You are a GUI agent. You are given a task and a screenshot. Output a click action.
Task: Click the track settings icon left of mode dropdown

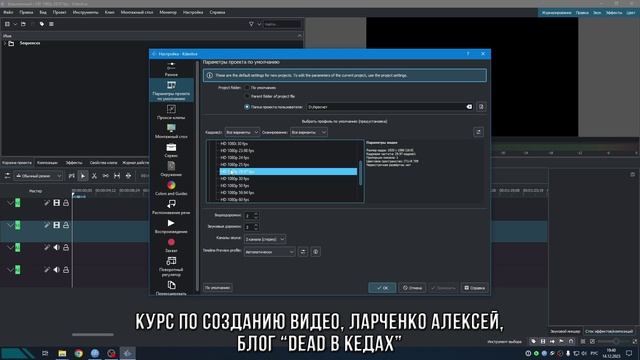coord(7,176)
